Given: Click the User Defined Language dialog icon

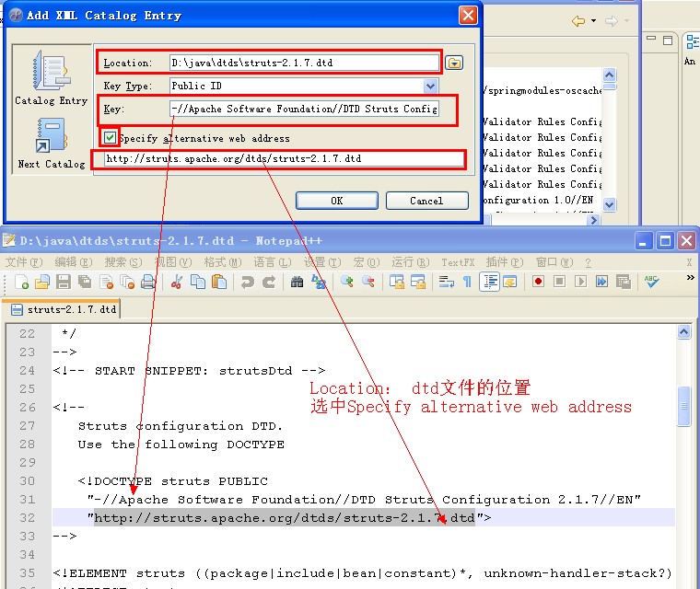Looking at the screenshot, I should [510, 282].
